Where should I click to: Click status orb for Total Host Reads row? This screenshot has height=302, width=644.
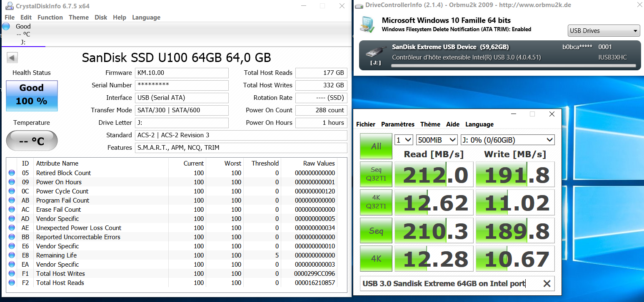tap(12, 282)
